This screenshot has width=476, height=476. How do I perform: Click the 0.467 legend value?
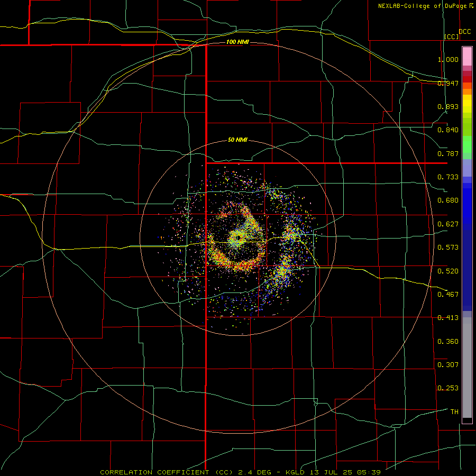(x=448, y=295)
